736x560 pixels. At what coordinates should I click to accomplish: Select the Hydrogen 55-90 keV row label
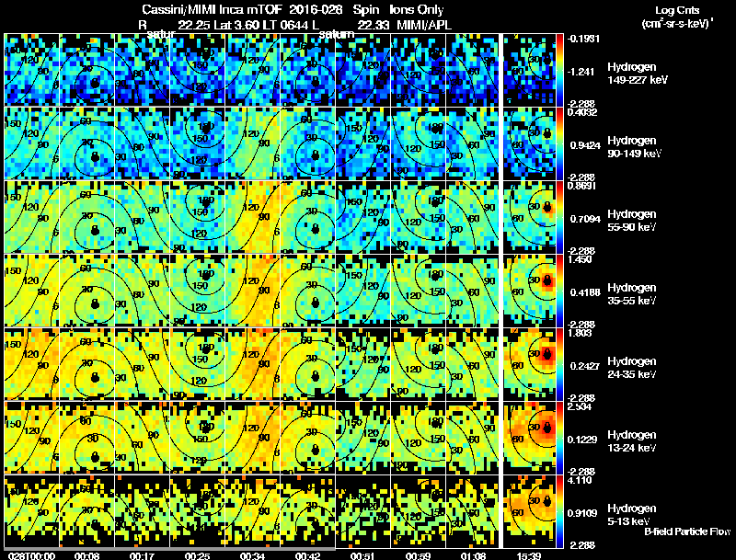click(632, 221)
